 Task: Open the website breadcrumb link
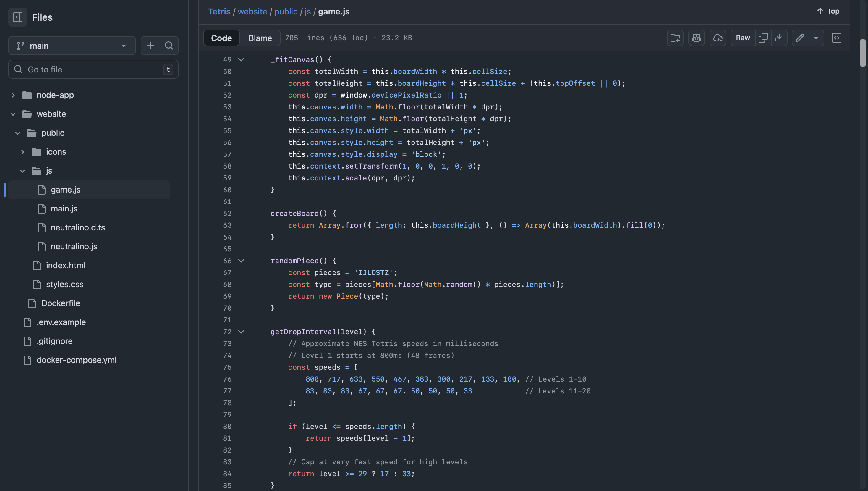click(x=252, y=12)
